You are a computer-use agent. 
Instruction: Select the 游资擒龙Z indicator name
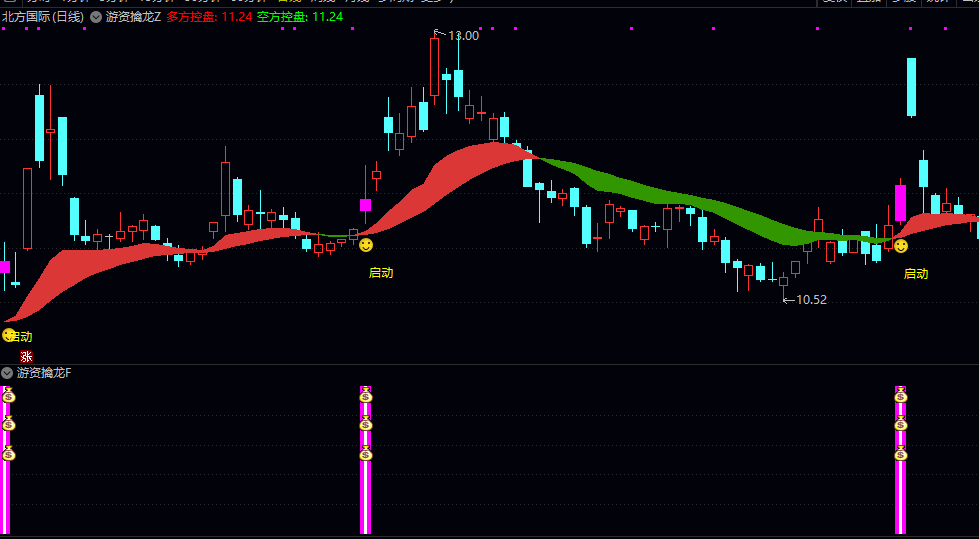coord(133,17)
